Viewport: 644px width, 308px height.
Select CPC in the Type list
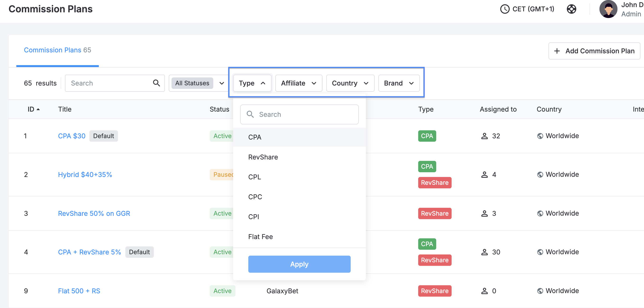coord(299,197)
